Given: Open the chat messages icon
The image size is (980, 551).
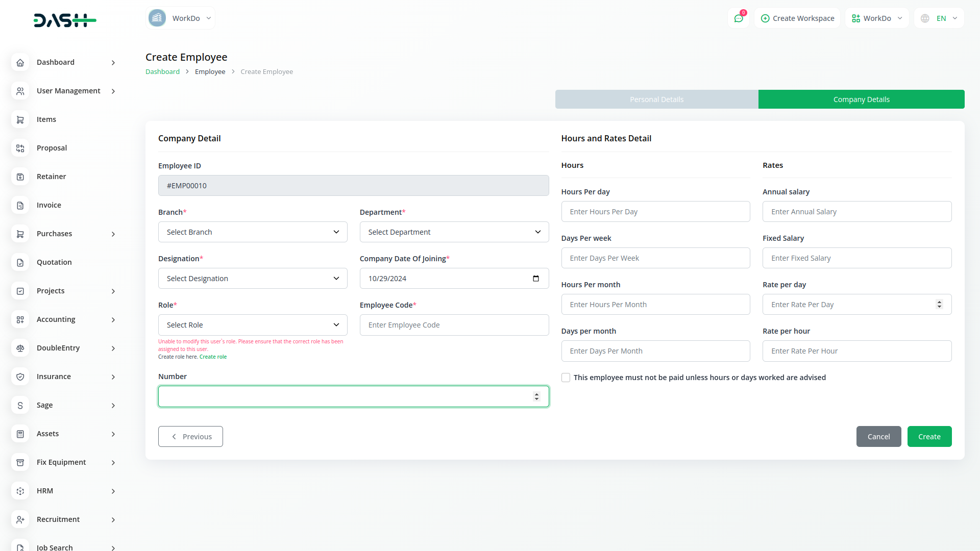Looking at the screenshot, I should [739, 18].
